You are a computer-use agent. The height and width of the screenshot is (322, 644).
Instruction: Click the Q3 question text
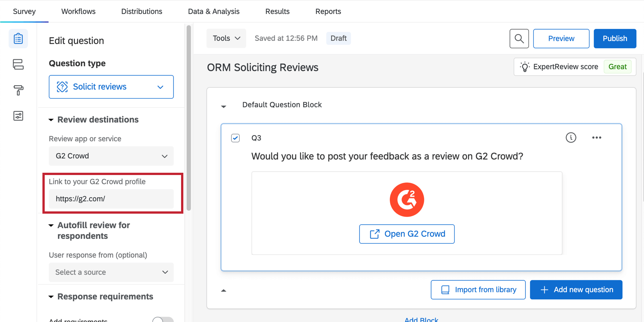(387, 156)
